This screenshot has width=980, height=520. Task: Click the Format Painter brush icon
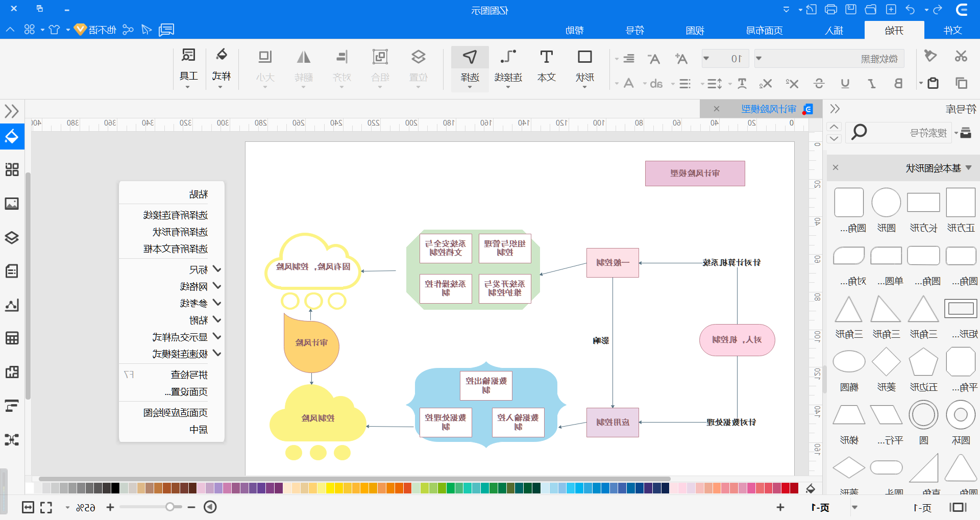point(930,56)
